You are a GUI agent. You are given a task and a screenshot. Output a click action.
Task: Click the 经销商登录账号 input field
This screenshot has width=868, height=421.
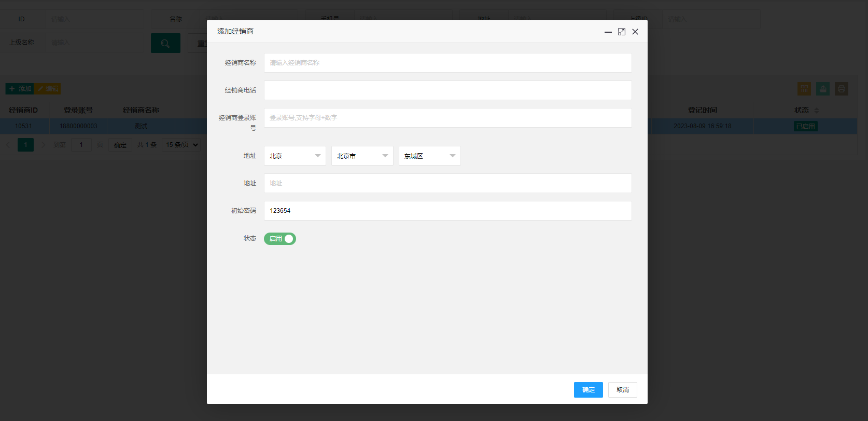coord(448,118)
